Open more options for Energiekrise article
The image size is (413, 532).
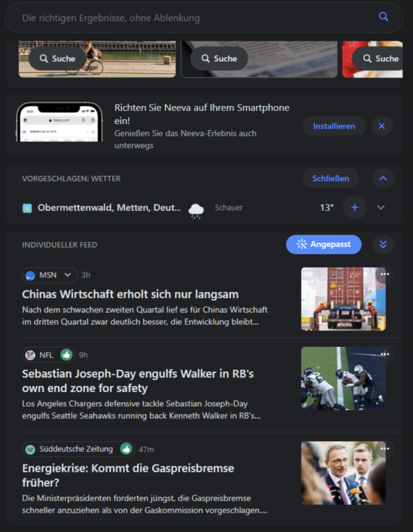tap(385, 448)
